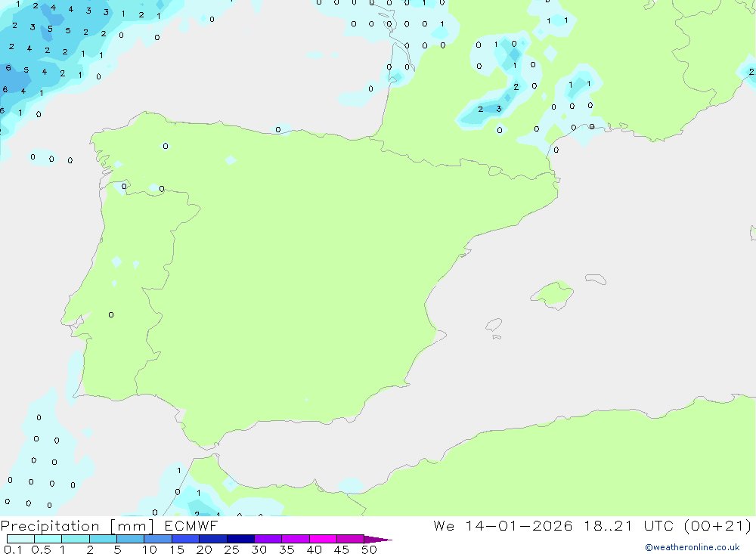
Task: Click the 'Precipitation [mm]' title text
Action: point(78,526)
